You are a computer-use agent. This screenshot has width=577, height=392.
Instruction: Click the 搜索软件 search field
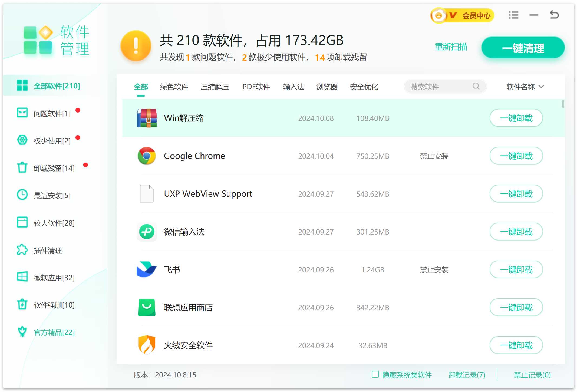click(445, 87)
